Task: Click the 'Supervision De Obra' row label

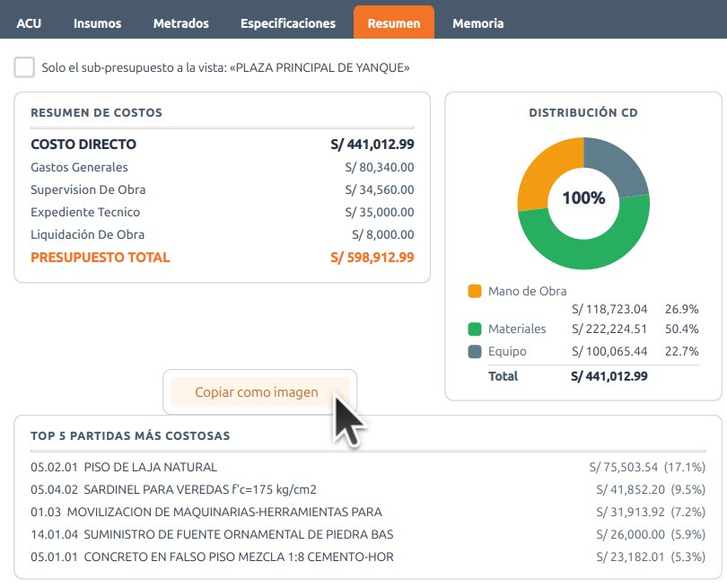Action: [88, 189]
